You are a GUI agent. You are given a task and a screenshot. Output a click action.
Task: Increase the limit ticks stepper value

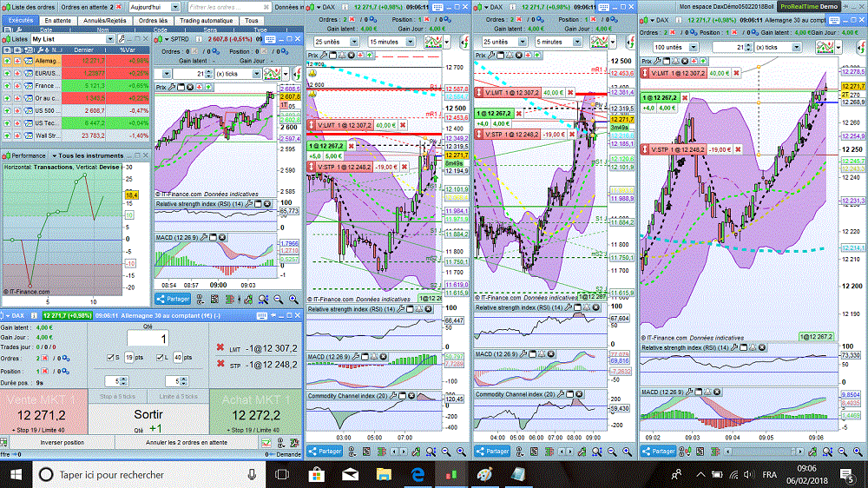coord(184,379)
